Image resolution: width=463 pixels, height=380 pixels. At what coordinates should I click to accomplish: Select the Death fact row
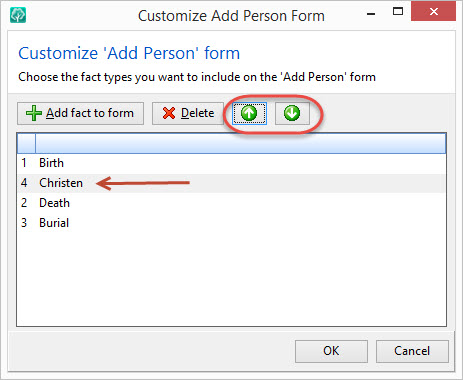click(231, 203)
